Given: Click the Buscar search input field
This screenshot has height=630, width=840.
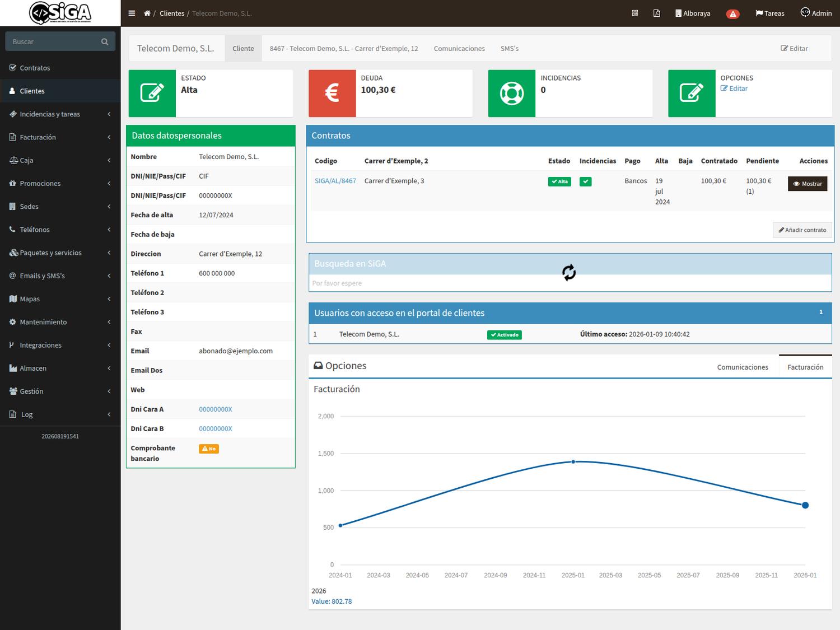Looking at the screenshot, I should coord(54,41).
